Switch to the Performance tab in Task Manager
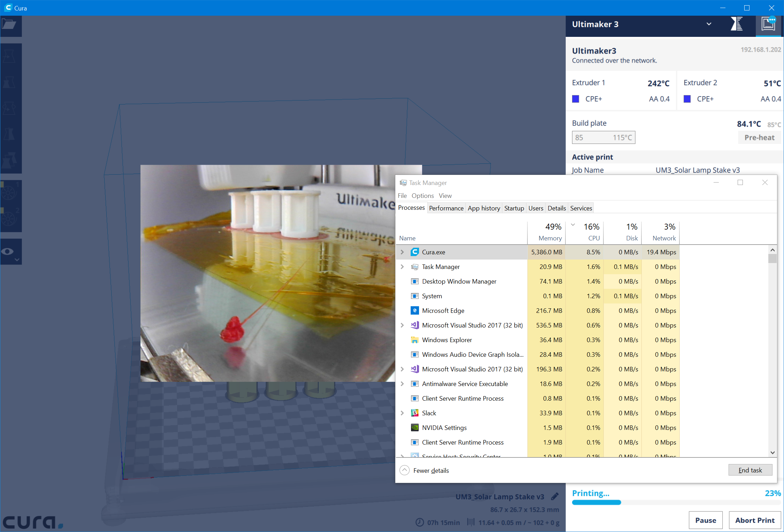Screen dimensions: 784x532 pyautogui.click(x=446, y=208)
